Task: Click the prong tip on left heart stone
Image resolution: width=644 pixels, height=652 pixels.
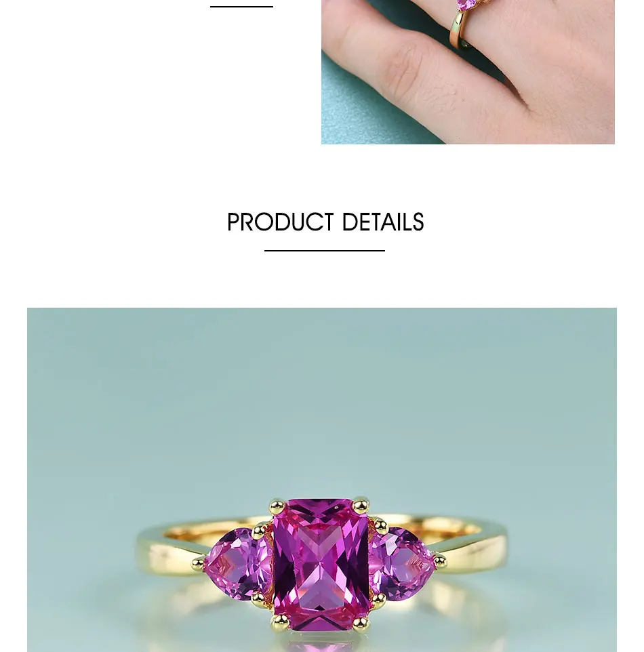Action: pyautogui.click(x=199, y=564)
